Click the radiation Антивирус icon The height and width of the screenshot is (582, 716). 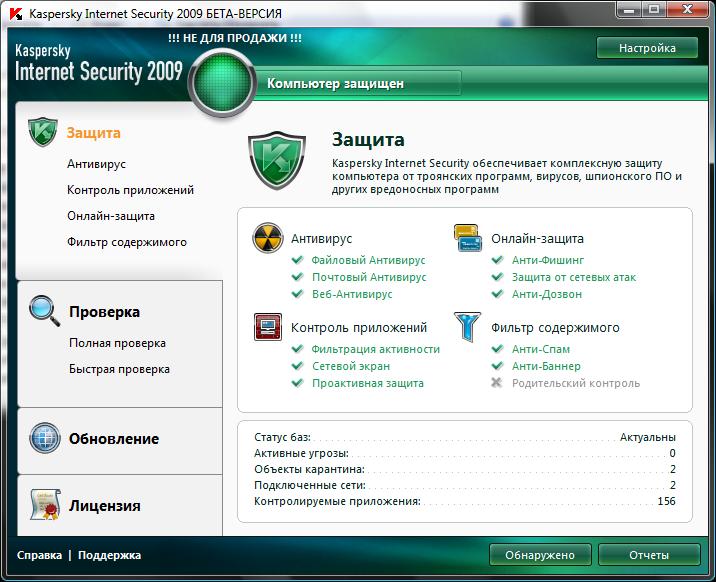pos(267,239)
